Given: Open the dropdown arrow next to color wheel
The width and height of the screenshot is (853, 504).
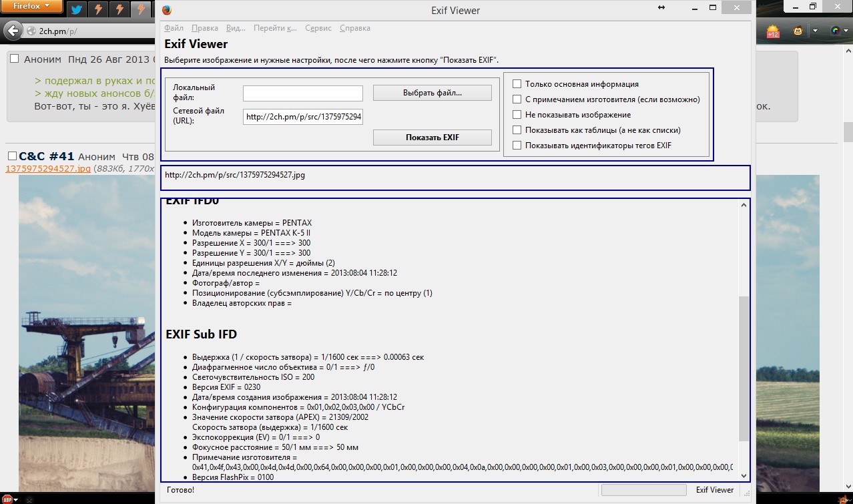Looking at the screenshot, I should pyautogui.click(x=846, y=31).
